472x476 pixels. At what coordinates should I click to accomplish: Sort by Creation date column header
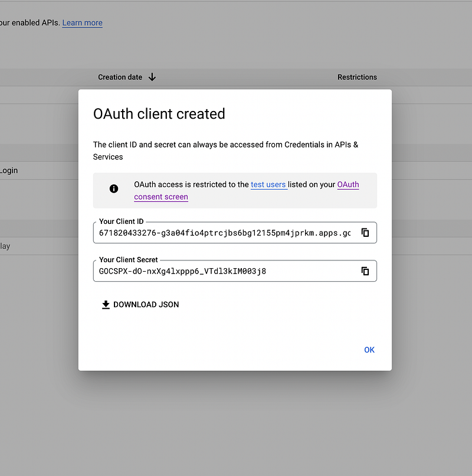click(x=120, y=77)
